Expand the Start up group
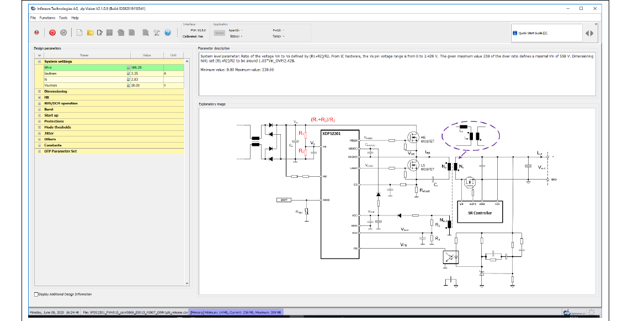The width and height of the screenshot is (644, 321). point(39,115)
